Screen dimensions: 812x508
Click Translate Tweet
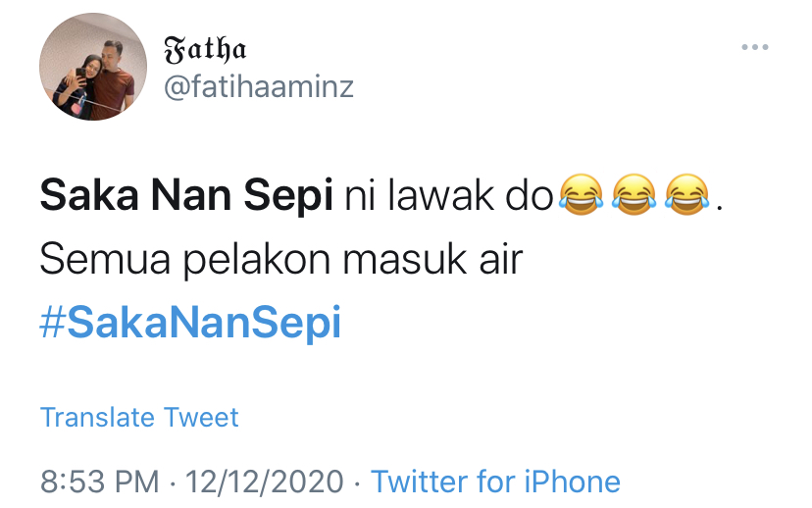(139, 418)
